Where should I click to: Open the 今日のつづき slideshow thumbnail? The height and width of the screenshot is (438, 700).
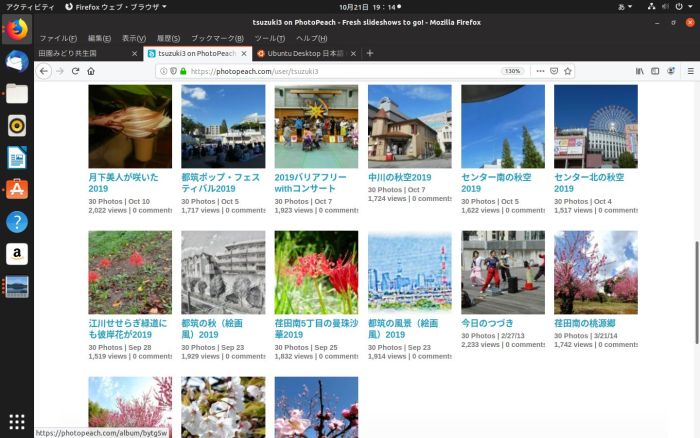click(503, 272)
